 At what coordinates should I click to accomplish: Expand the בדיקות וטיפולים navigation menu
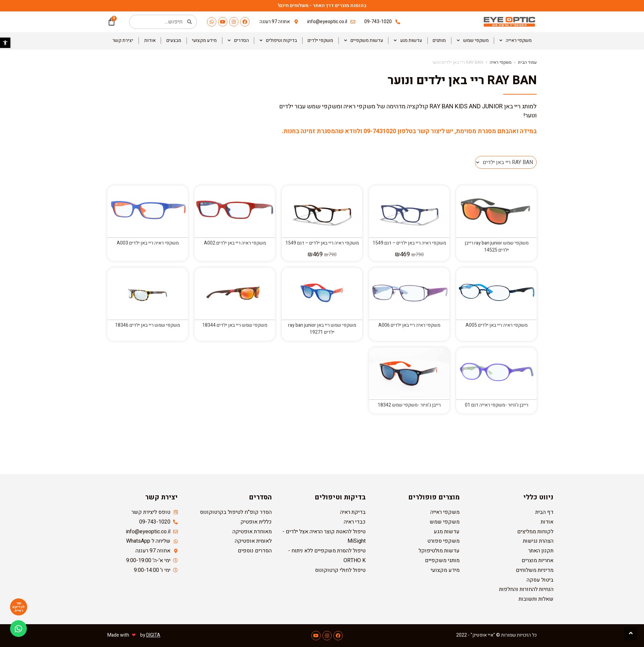(x=278, y=41)
